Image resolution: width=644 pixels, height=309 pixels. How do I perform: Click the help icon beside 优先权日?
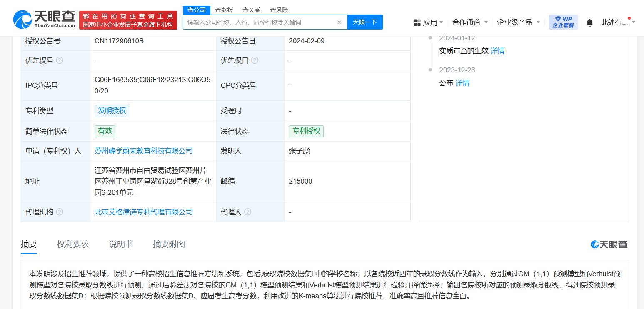pyautogui.click(x=255, y=60)
